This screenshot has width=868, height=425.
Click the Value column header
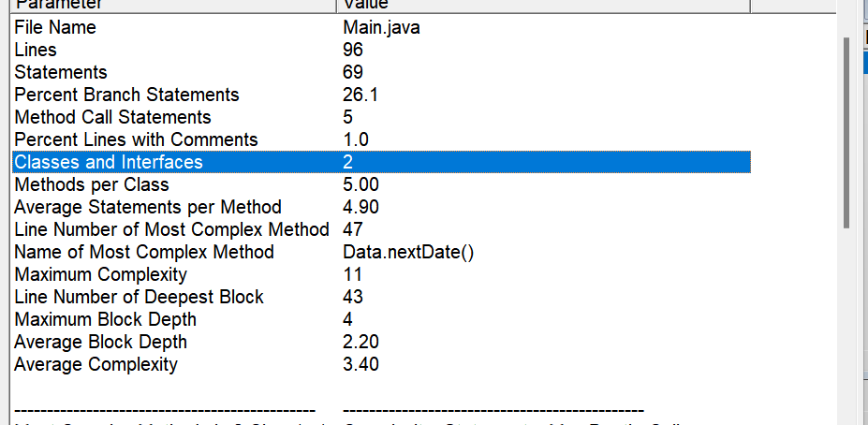coord(543,5)
